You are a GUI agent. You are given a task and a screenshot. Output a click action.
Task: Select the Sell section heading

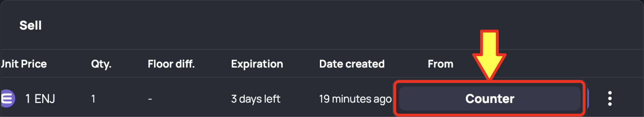point(30,25)
